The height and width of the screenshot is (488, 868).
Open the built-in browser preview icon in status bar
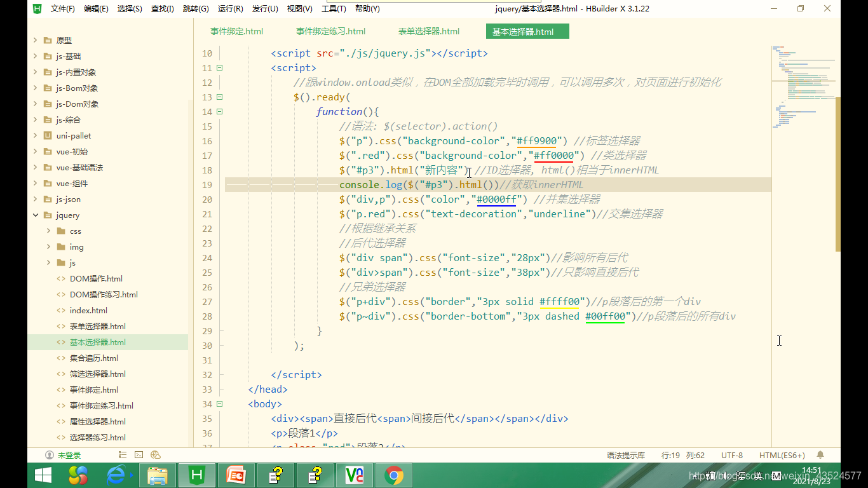click(x=156, y=455)
